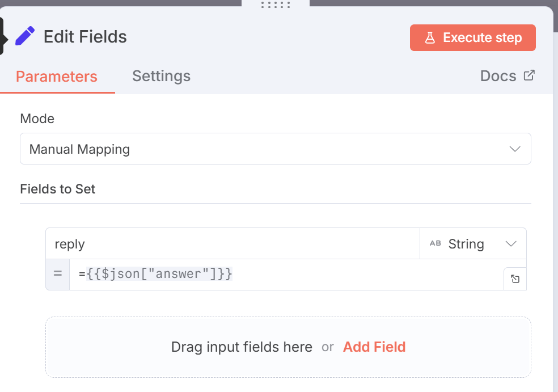Expand the String type dropdown chevron
The image size is (558, 392).
[x=510, y=244]
